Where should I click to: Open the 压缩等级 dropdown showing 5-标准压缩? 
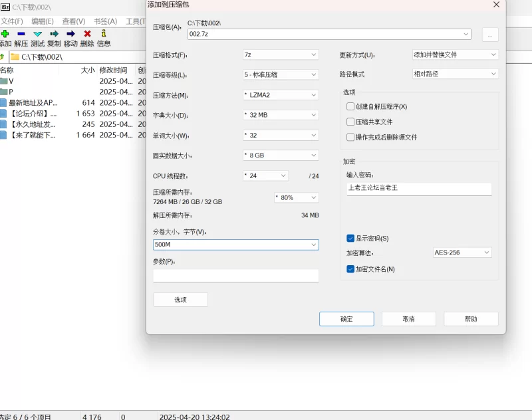(x=281, y=74)
